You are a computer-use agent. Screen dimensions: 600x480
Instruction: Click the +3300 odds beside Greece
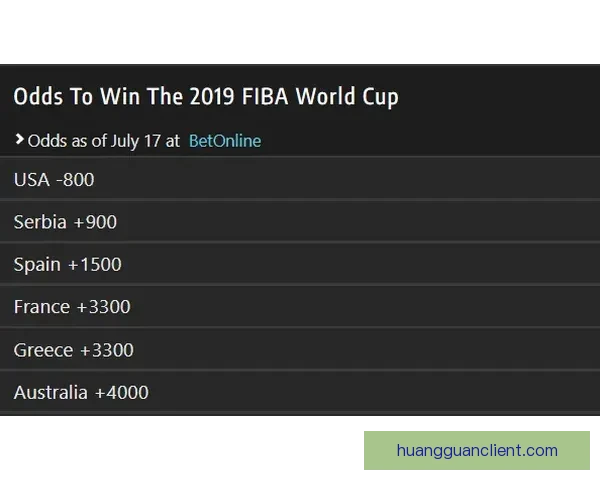pyautogui.click(x=106, y=350)
